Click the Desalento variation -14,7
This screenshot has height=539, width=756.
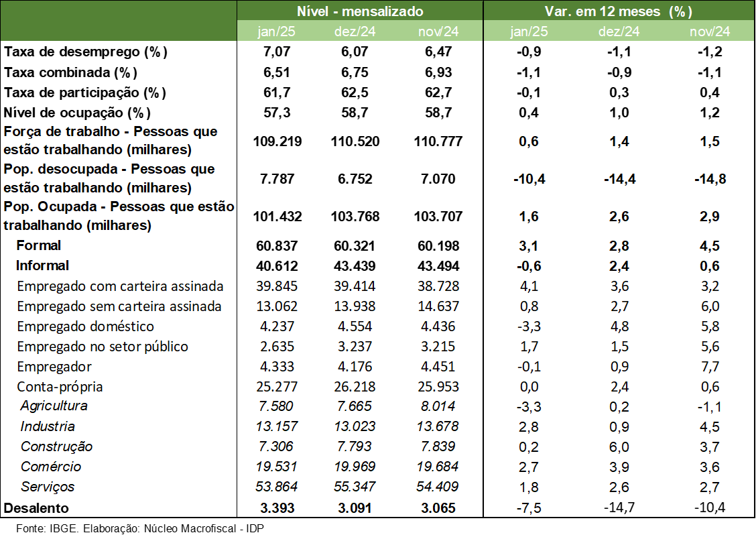(619, 507)
